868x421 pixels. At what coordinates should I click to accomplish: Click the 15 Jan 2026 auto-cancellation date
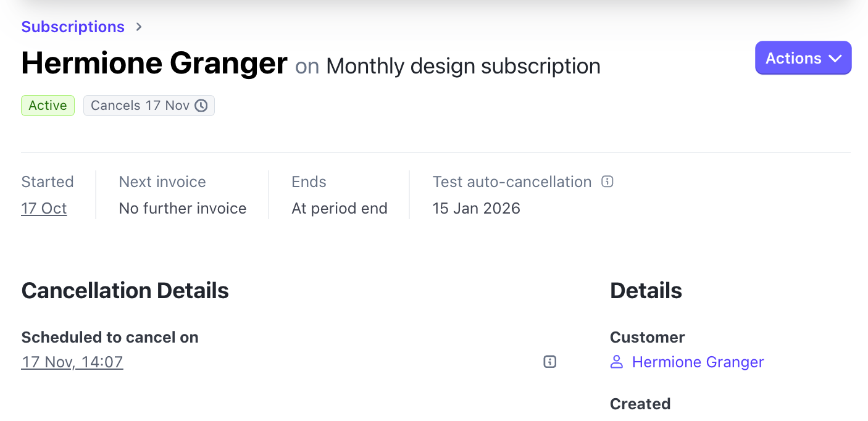[476, 209]
